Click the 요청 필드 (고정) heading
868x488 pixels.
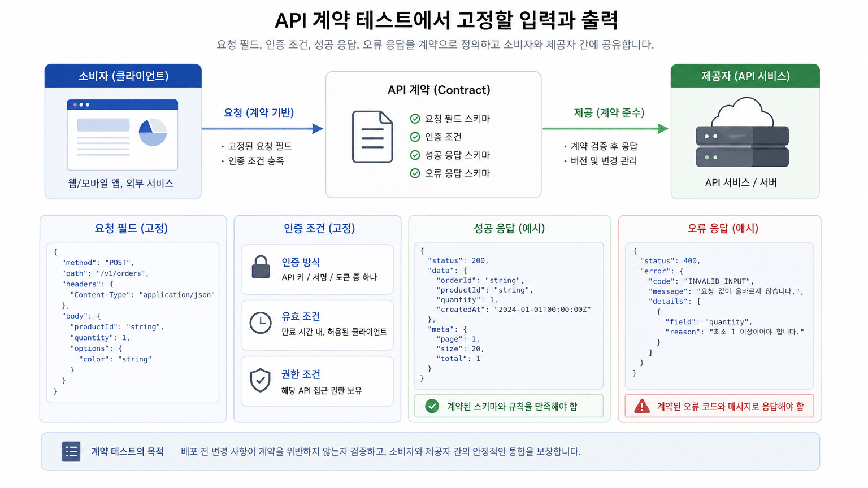pos(131,228)
